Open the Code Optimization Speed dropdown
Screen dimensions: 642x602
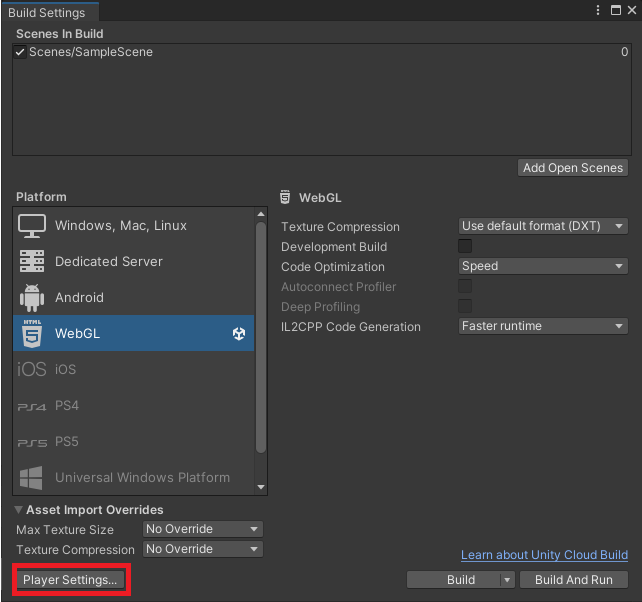543,266
